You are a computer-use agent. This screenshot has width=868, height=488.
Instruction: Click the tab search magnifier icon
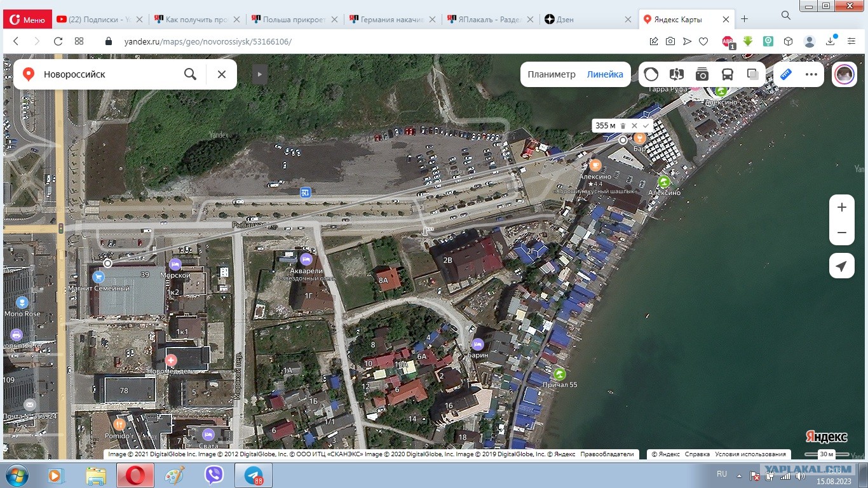[786, 15]
